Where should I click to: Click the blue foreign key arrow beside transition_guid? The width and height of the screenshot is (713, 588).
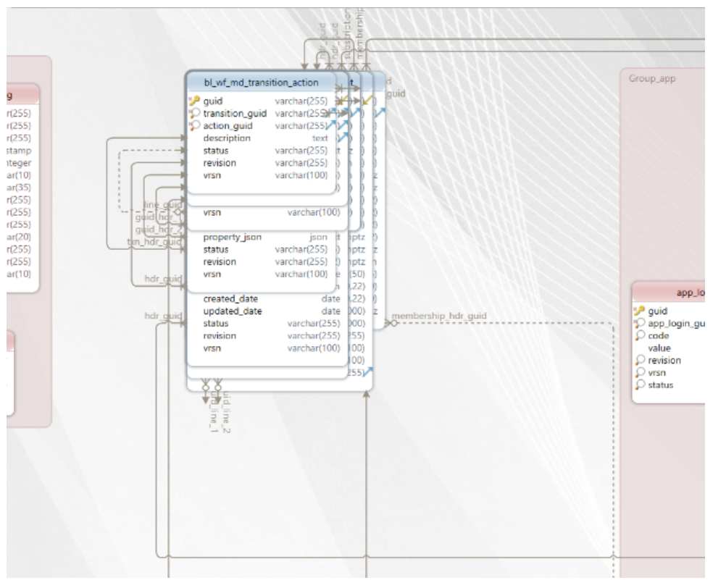333,114
